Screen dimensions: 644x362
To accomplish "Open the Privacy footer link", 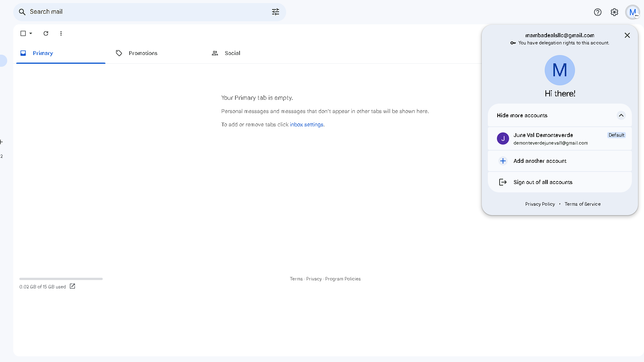I will click(x=314, y=279).
